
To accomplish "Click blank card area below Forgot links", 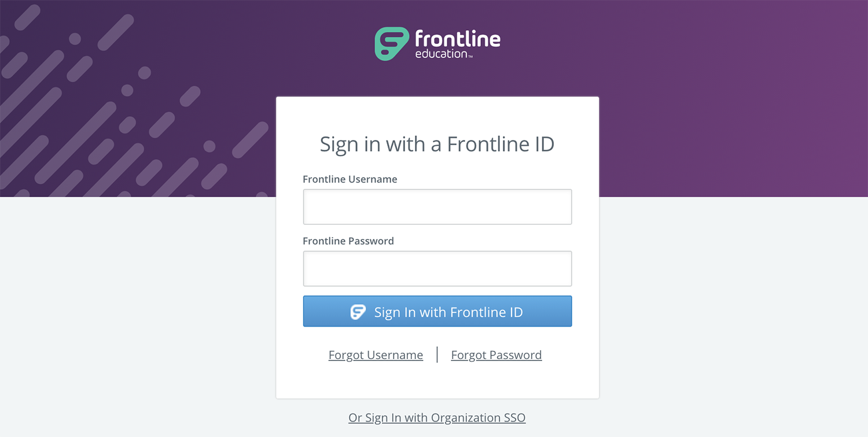I will coord(437,382).
